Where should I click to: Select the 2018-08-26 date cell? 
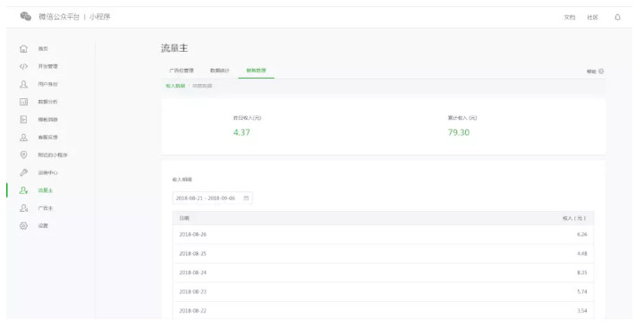point(192,234)
